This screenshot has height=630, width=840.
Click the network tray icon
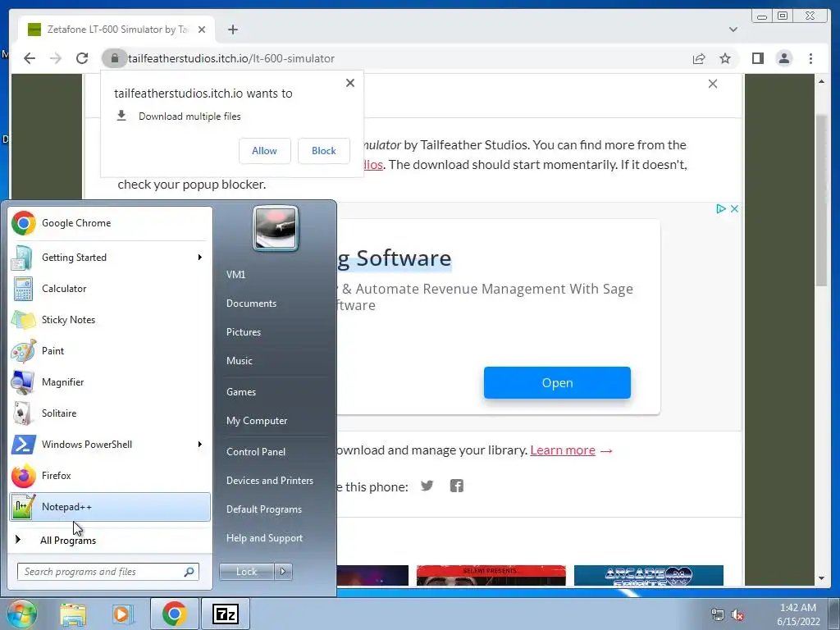(x=717, y=614)
